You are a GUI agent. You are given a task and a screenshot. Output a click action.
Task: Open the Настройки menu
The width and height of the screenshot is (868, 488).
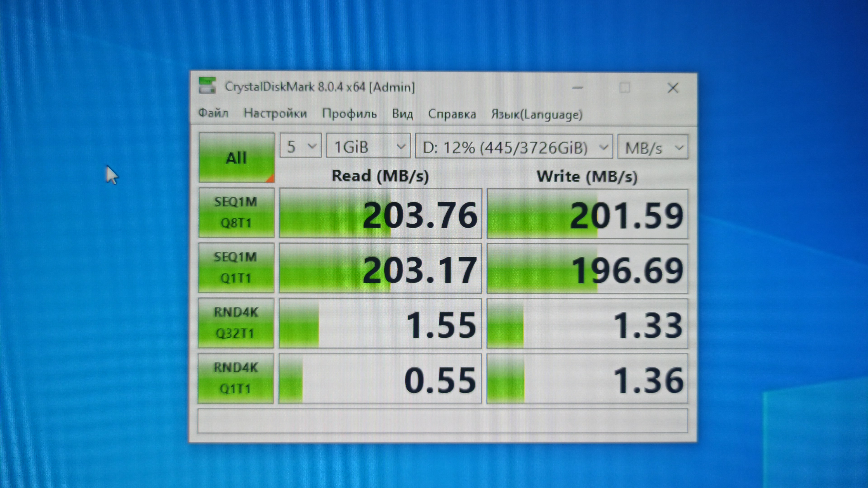(x=275, y=113)
